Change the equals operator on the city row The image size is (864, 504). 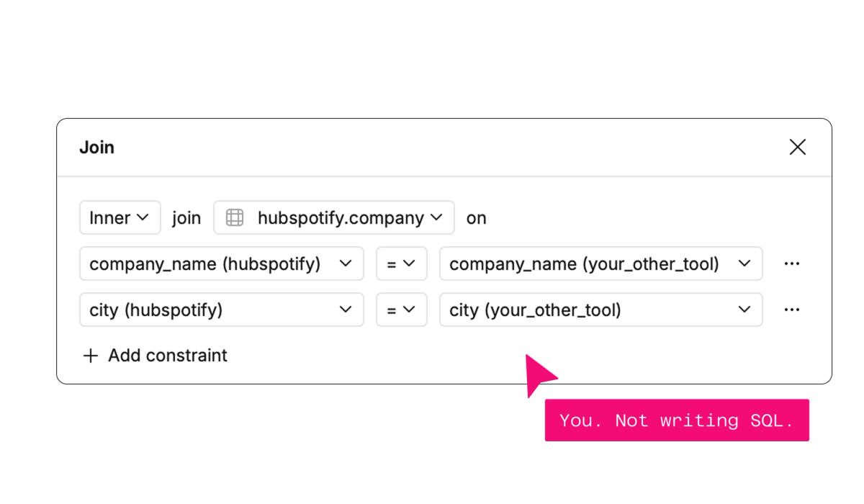pyautogui.click(x=401, y=310)
